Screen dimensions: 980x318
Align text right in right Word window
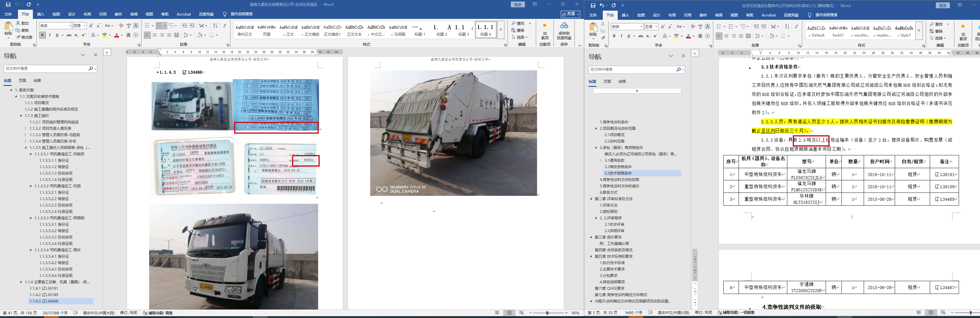click(x=733, y=36)
